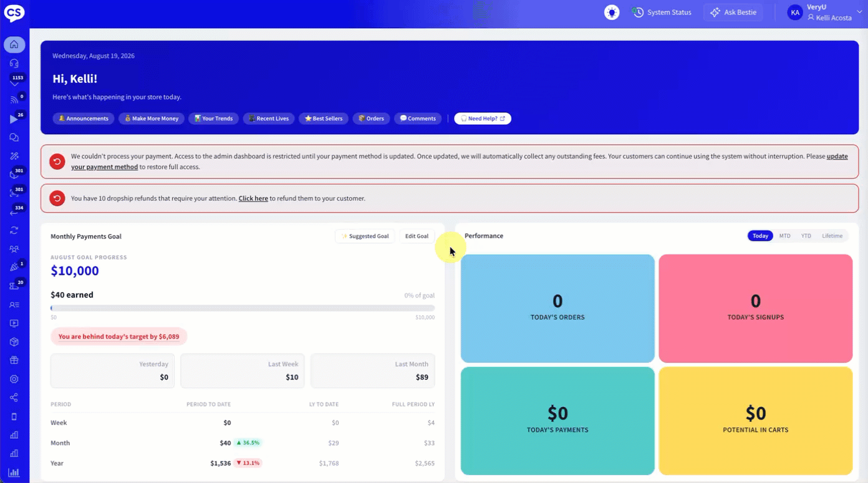Select the YTD performance tab
Image resolution: width=868 pixels, height=483 pixels.
point(806,236)
